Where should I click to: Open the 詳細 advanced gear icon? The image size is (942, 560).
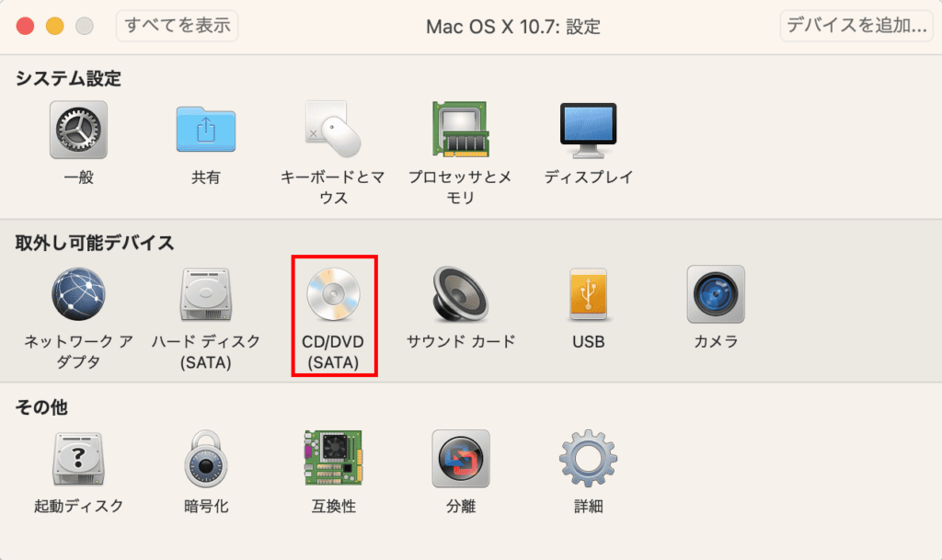click(x=588, y=458)
